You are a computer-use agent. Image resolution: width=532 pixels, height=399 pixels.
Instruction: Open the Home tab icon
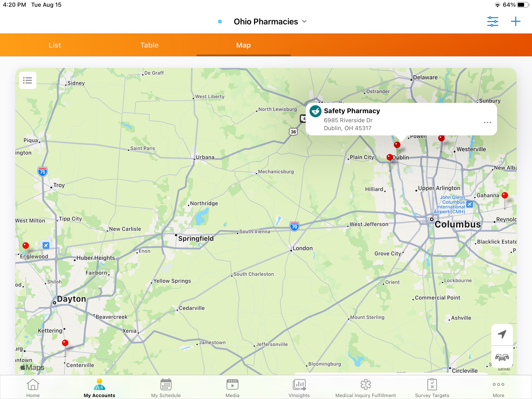click(x=33, y=384)
